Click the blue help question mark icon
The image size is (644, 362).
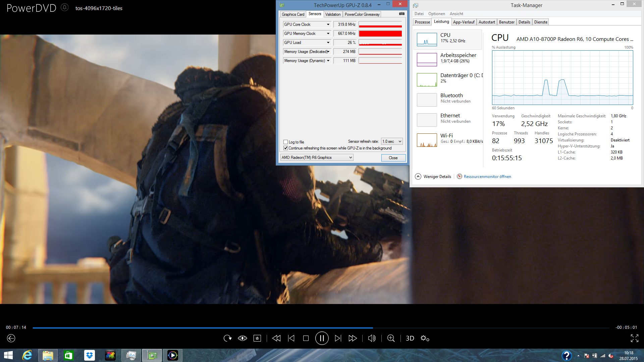[566, 355]
